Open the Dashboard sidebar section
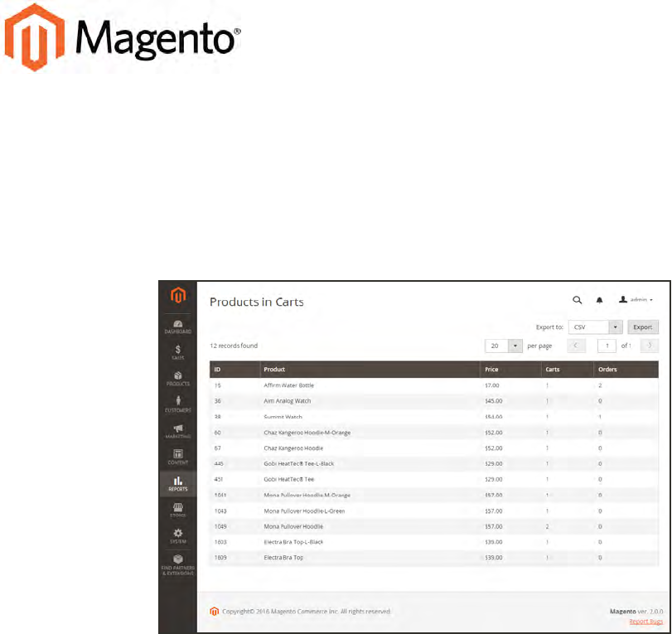Viewport: 672px width, 634px height. click(x=178, y=327)
